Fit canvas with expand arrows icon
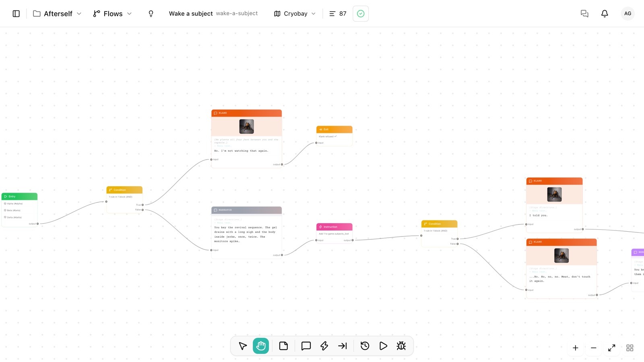644x362 pixels. (x=612, y=348)
